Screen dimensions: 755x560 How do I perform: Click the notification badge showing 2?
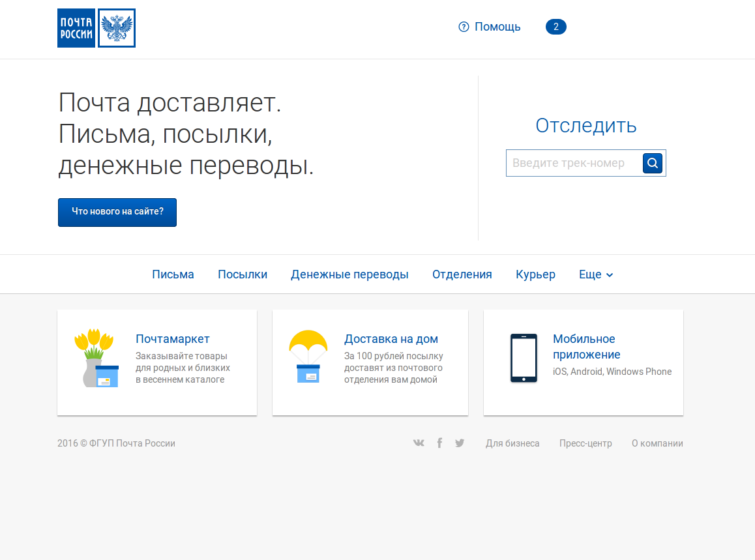(x=555, y=27)
